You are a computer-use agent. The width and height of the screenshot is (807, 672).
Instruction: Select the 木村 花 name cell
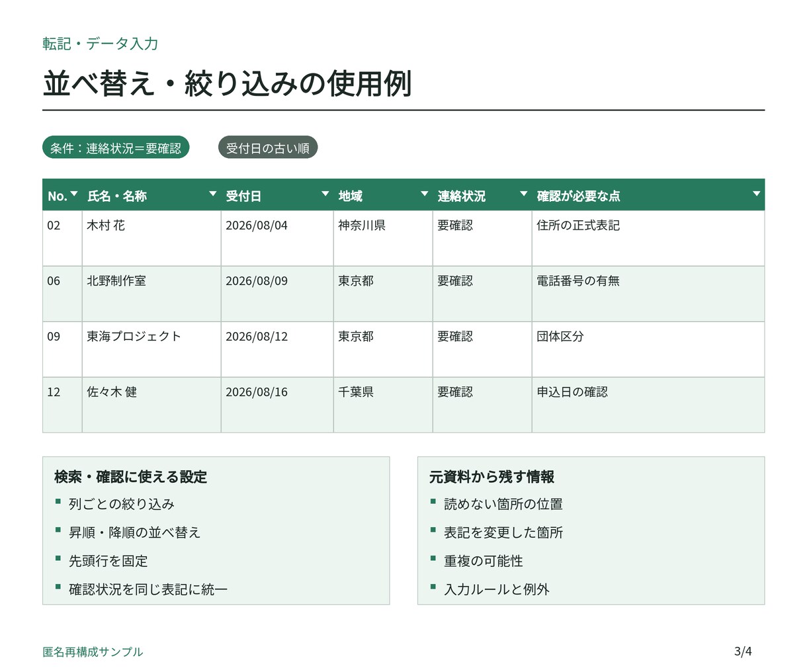151,238
